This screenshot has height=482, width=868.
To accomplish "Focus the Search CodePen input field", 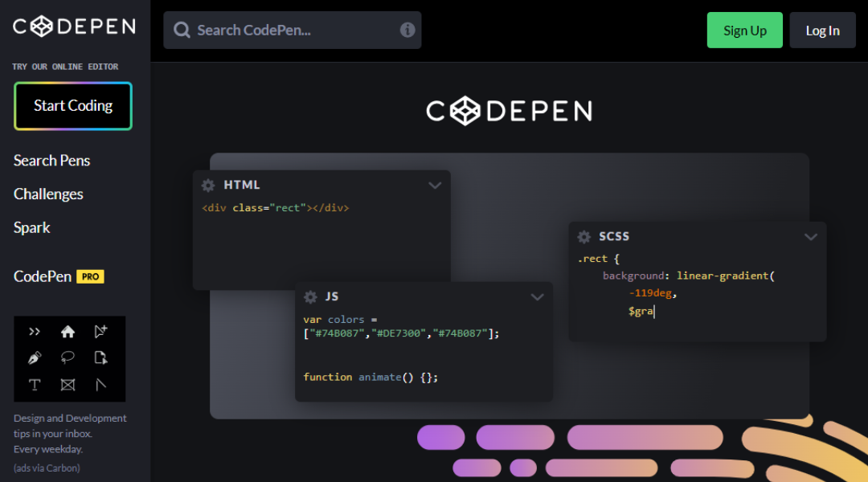I will coord(293,30).
